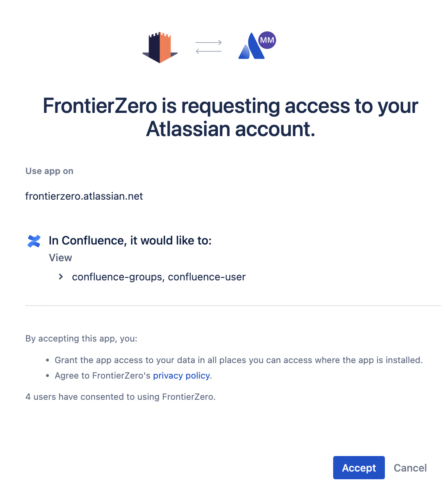448x498 pixels.
Task: Click the Confluence product icon
Action: point(34,241)
